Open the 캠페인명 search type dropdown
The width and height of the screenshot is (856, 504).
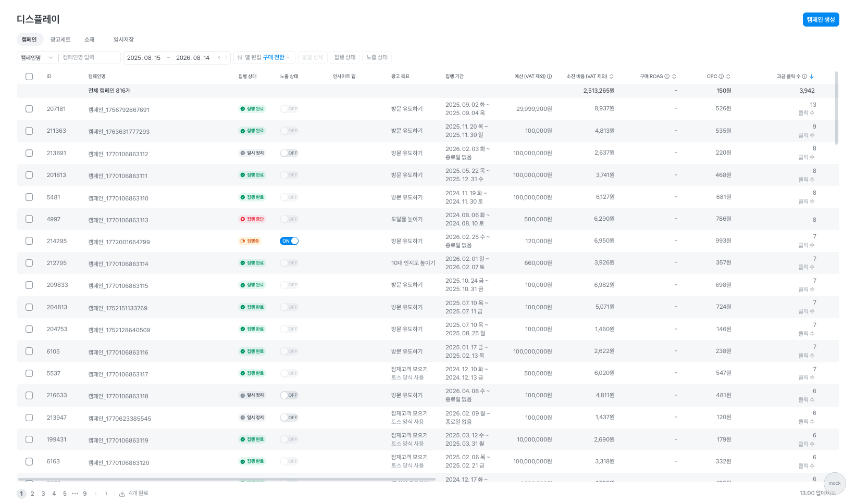pos(38,58)
